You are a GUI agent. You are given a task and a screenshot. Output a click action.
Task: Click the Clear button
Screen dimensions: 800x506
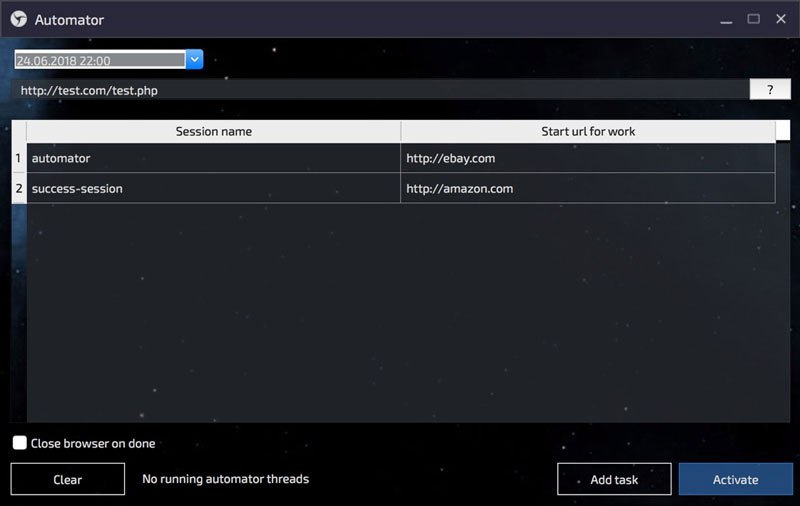point(67,479)
